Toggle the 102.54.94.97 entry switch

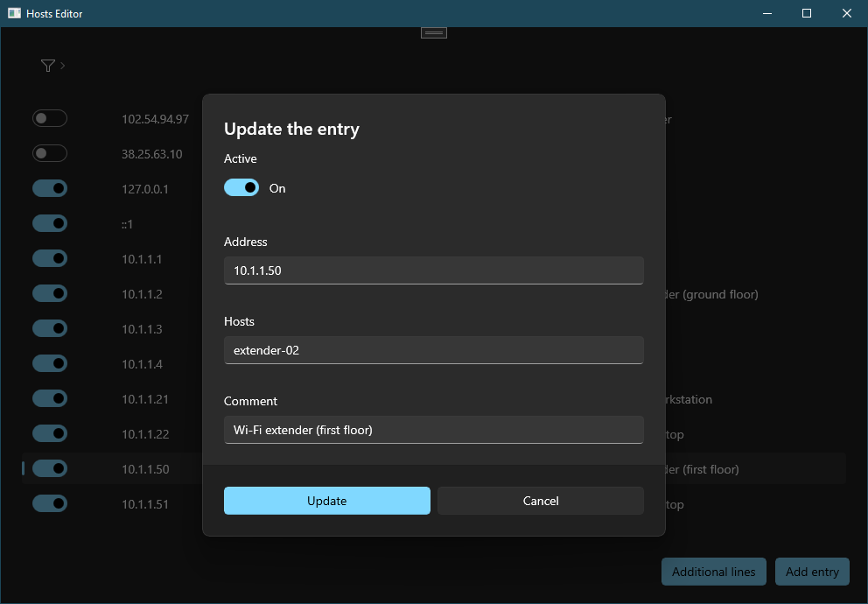[50, 118]
